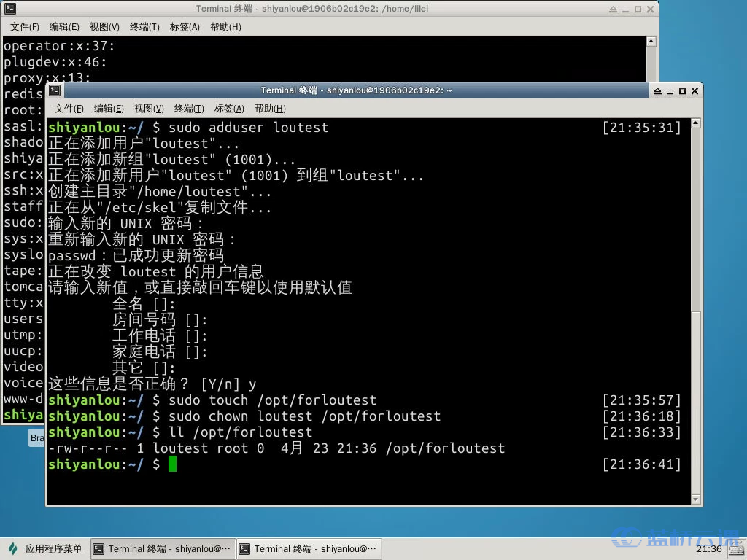Screen dimensions: 747x560
Task: Close the front terminal window
Action: point(694,90)
